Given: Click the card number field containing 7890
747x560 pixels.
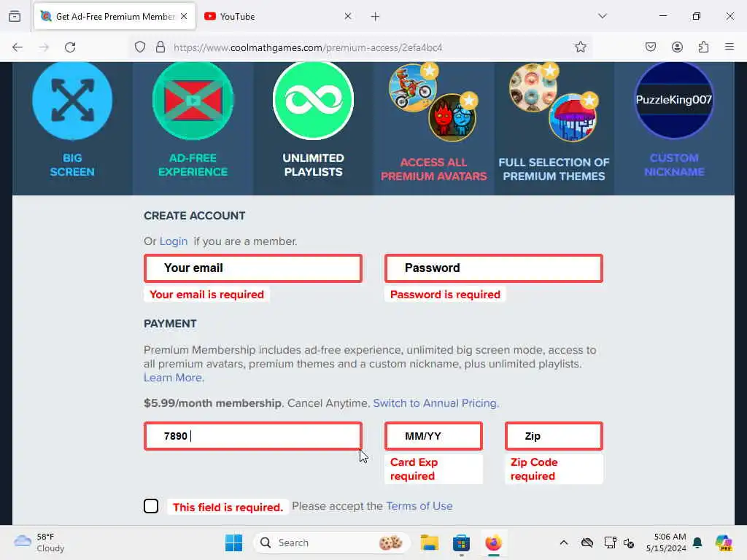Looking at the screenshot, I should click(x=253, y=436).
